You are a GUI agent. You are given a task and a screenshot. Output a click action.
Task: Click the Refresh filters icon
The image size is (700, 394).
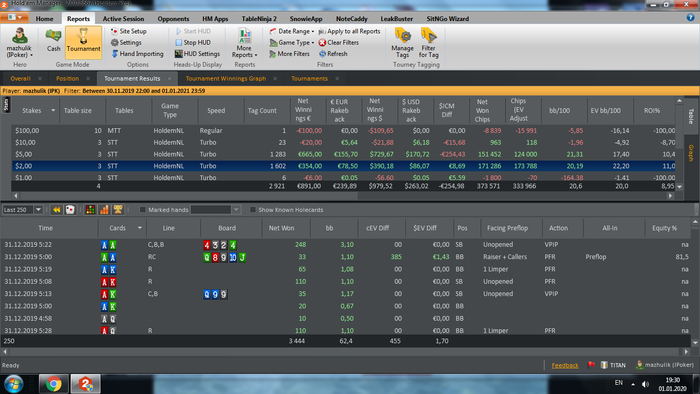[x=322, y=54]
